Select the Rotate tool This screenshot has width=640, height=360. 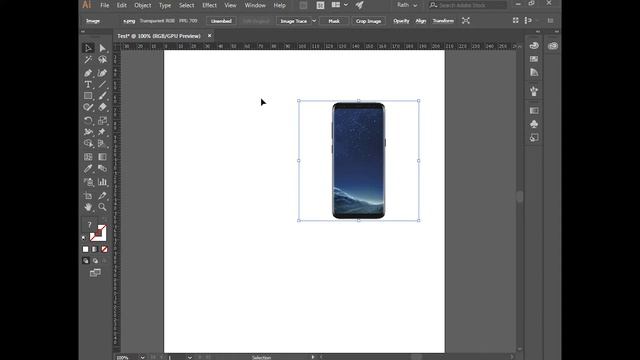point(88,120)
